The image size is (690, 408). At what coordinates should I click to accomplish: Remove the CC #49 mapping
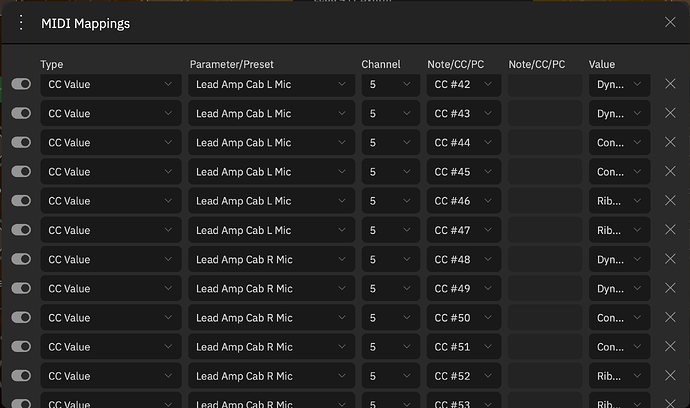click(670, 288)
